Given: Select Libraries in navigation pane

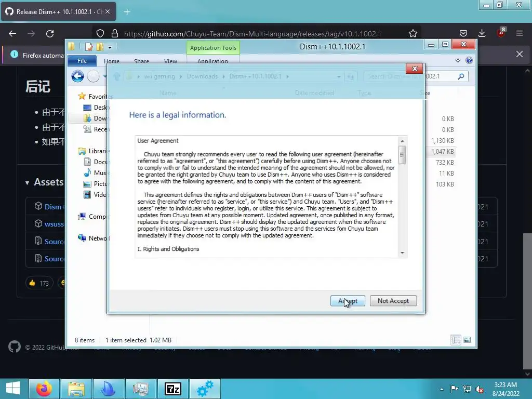Looking at the screenshot, I should tap(94, 151).
